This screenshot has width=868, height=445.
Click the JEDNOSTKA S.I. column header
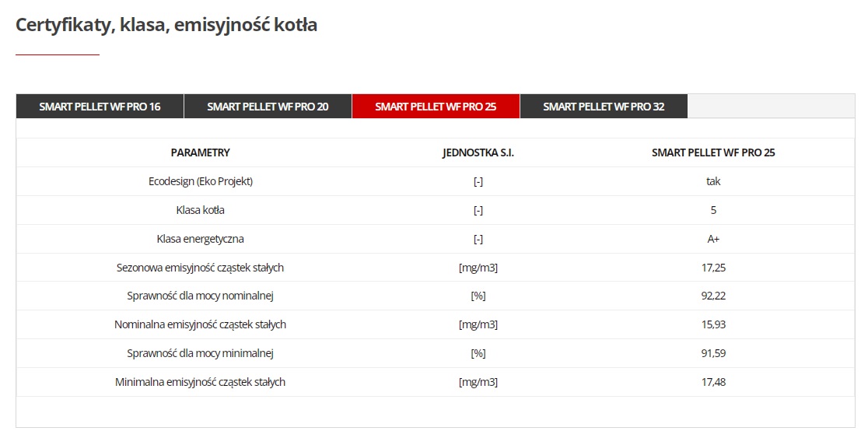coord(478,152)
